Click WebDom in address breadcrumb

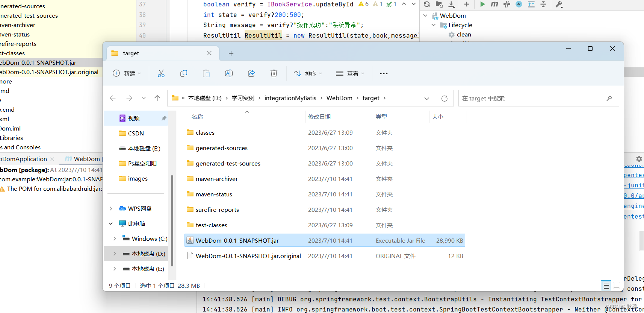click(x=339, y=98)
